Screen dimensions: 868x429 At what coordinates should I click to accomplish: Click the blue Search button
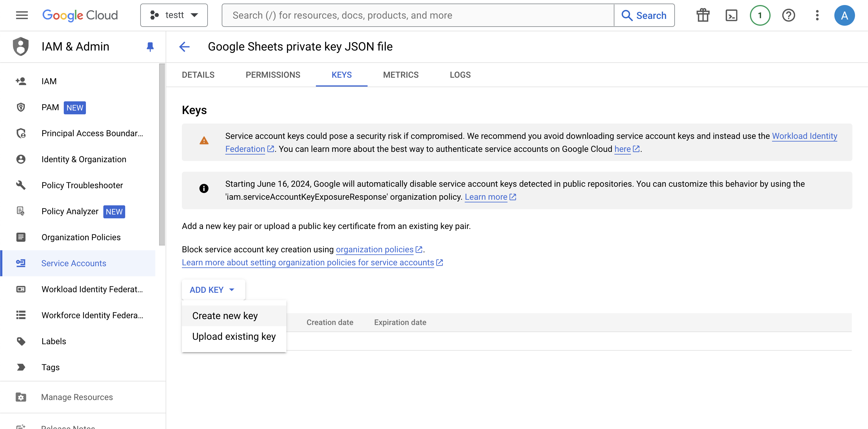(x=644, y=15)
